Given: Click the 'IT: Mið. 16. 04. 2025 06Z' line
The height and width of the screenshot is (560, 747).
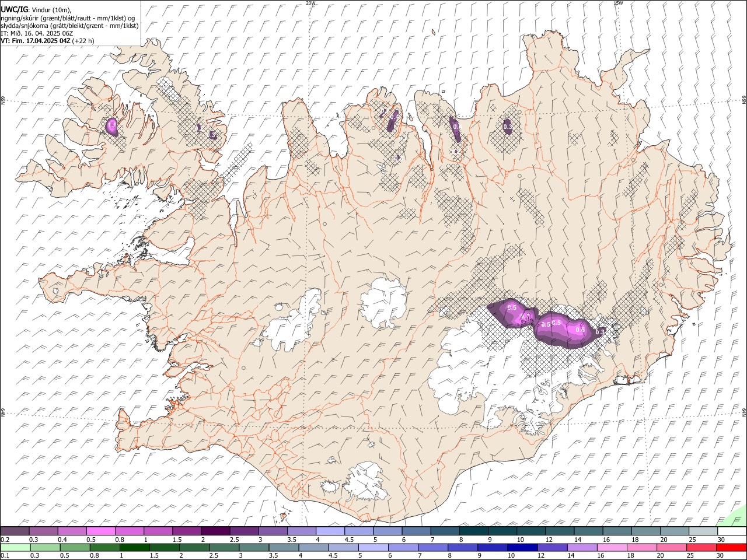Looking at the screenshot, I should tap(37, 33).
